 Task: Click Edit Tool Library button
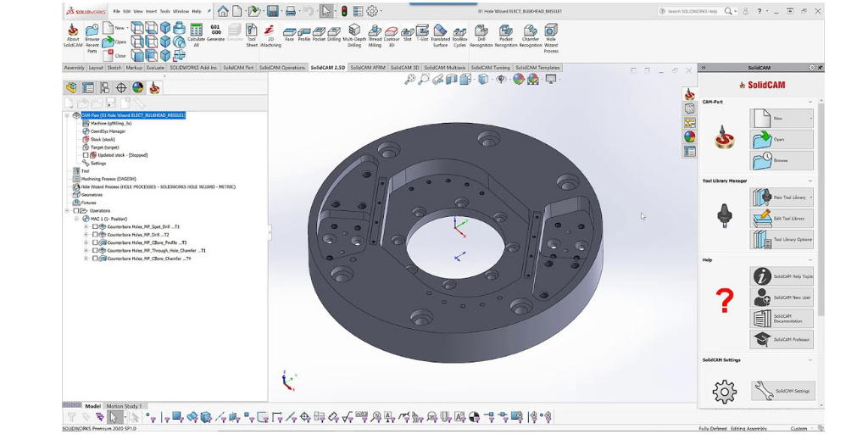[782, 219]
